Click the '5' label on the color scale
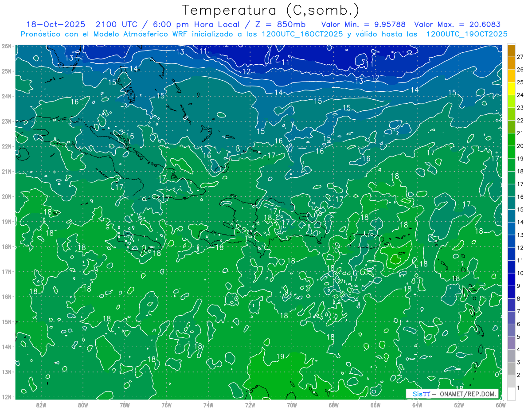This screenshot has width=532, height=411. [x=519, y=337]
